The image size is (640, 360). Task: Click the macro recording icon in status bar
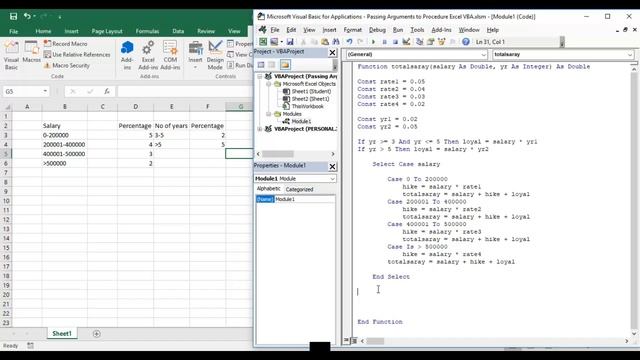31,345
